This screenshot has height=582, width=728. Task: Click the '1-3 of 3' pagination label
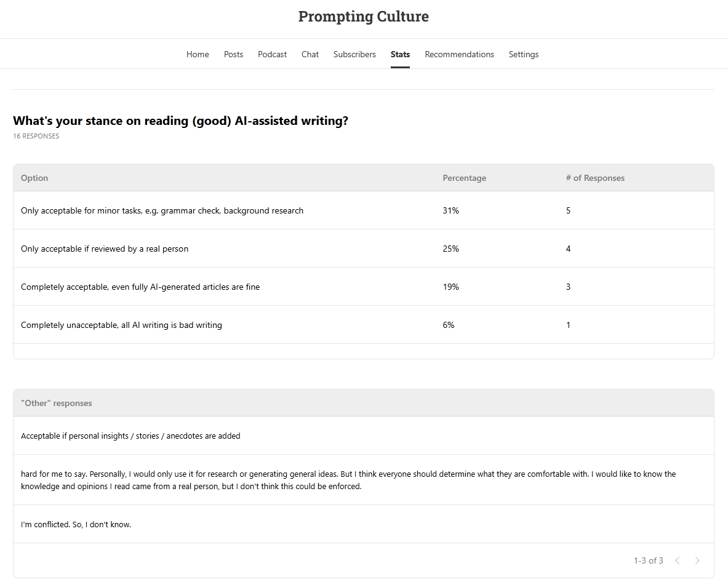tap(648, 560)
